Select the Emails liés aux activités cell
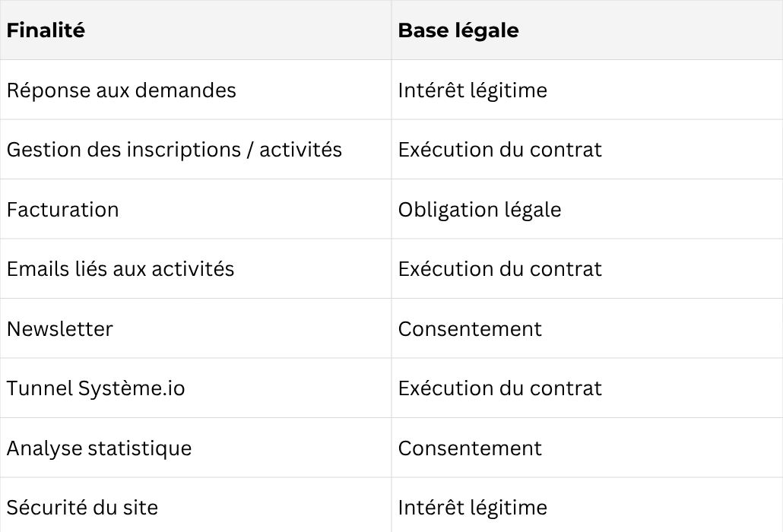This screenshot has height=532, width=783. point(120,269)
